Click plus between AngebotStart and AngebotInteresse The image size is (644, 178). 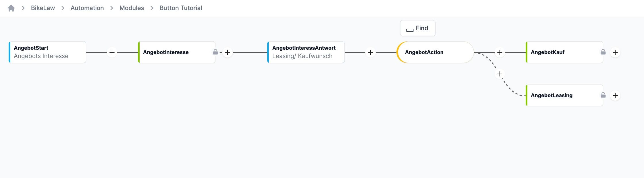[112, 52]
